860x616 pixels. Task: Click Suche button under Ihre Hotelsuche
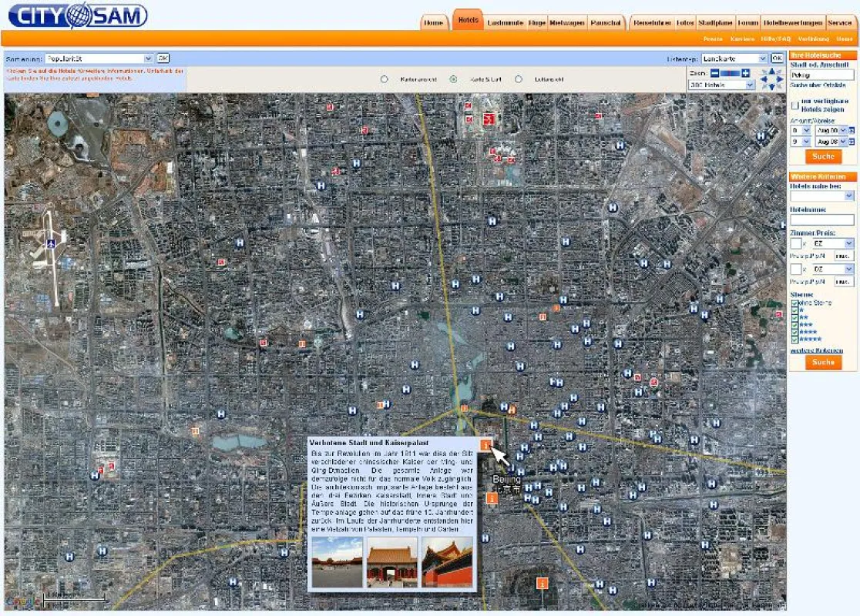point(823,157)
